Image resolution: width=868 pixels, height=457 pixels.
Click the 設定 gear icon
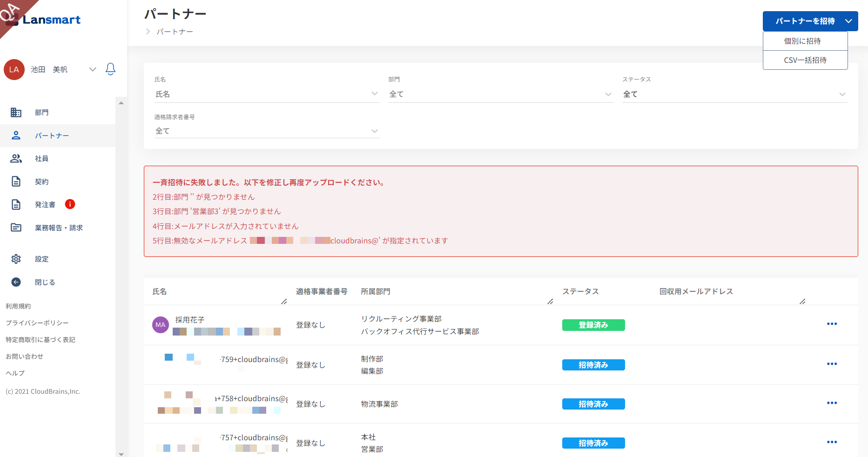coord(16,259)
